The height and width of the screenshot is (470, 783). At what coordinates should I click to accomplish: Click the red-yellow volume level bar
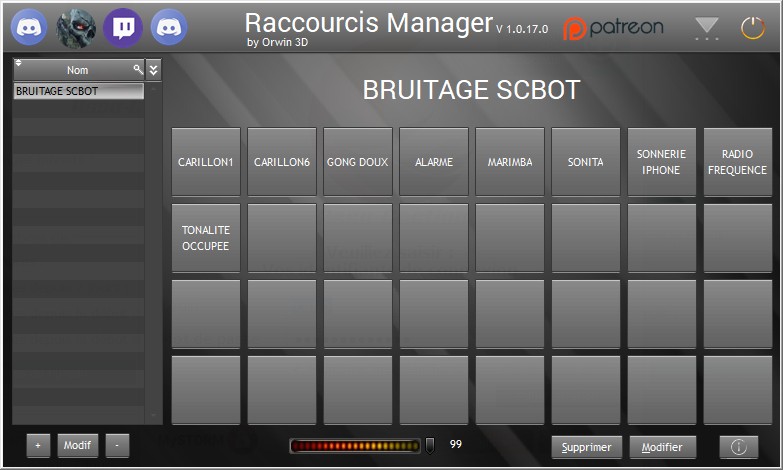pyautogui.click(x=355, y=446)
